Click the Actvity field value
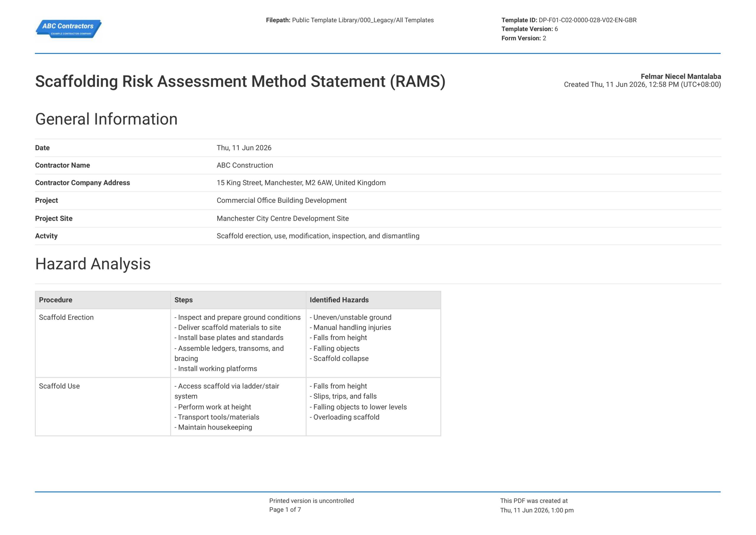Screen dimensions: 756x535 pos(318,236)
